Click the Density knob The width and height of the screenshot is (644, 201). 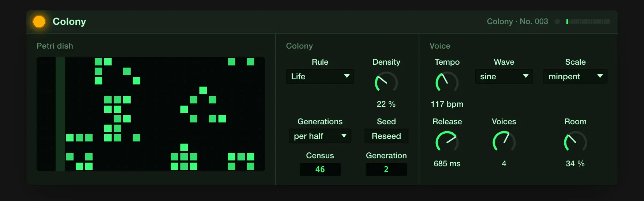[386, 83]
